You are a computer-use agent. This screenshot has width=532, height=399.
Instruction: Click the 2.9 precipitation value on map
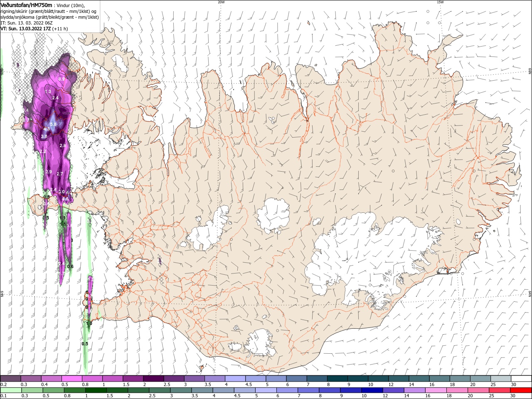(x=49, y=172)
